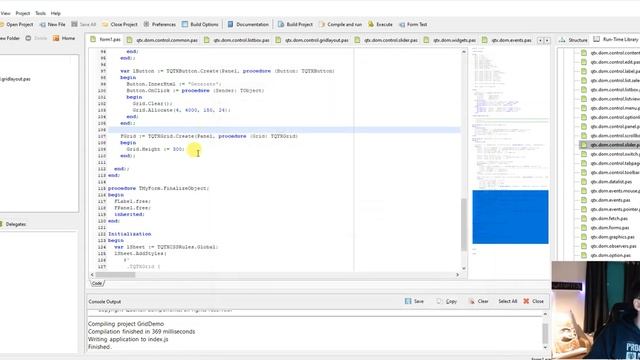Viewport: 640px width, 360px height.
Task: Click the Execute toolbar button
Action: [x=380, y=24]
